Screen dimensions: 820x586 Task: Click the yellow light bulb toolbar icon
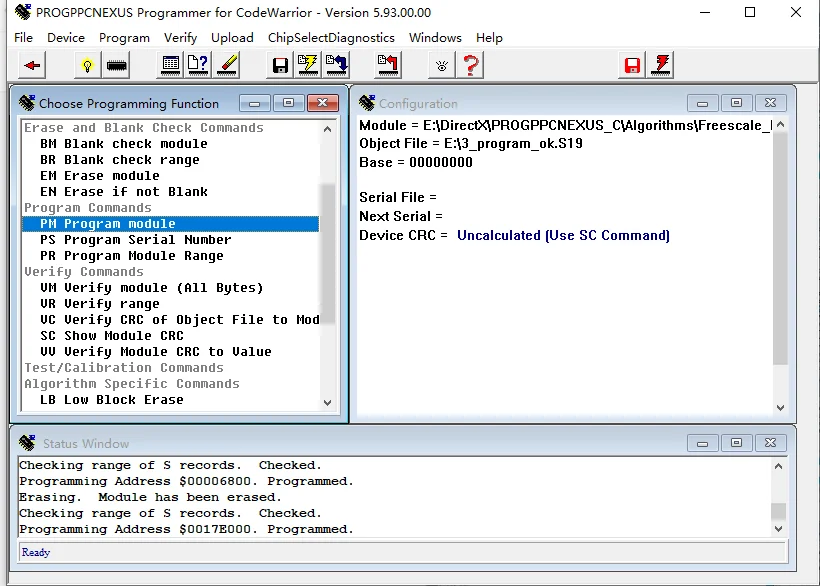coord(88,66)
